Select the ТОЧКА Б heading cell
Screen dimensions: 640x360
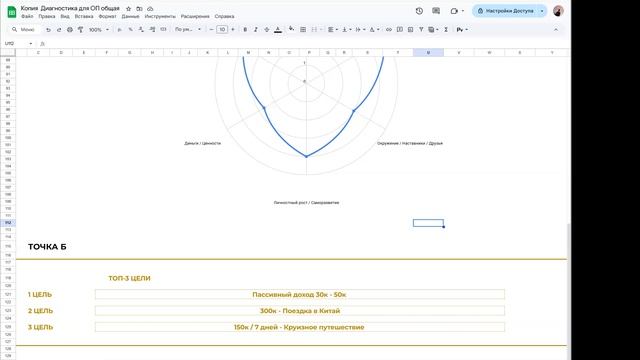click(47, 247)
